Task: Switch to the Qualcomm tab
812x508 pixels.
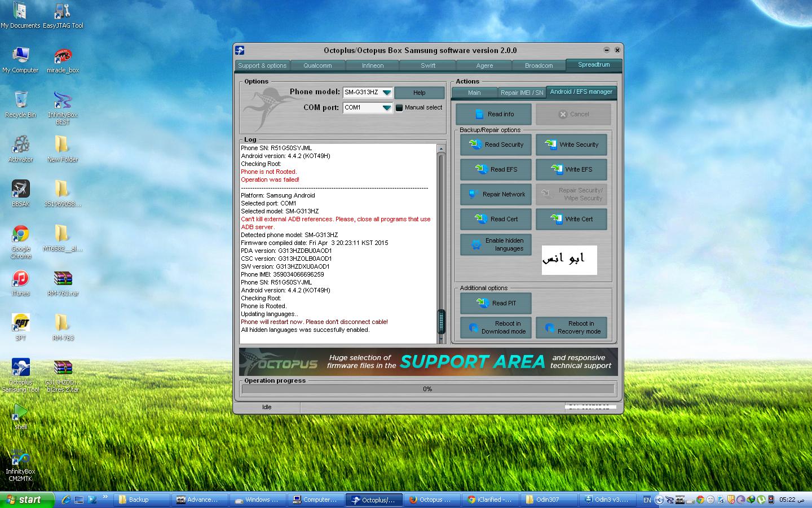Action: point(317,65)
